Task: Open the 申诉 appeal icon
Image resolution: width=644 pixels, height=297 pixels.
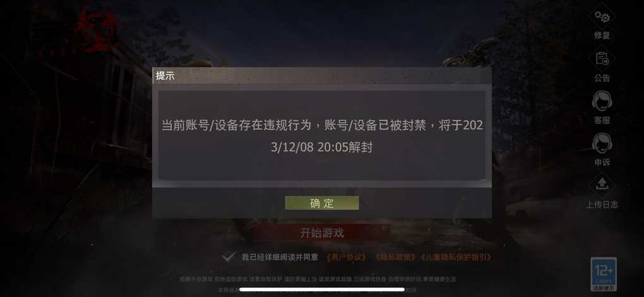Action: coord(602,143)
